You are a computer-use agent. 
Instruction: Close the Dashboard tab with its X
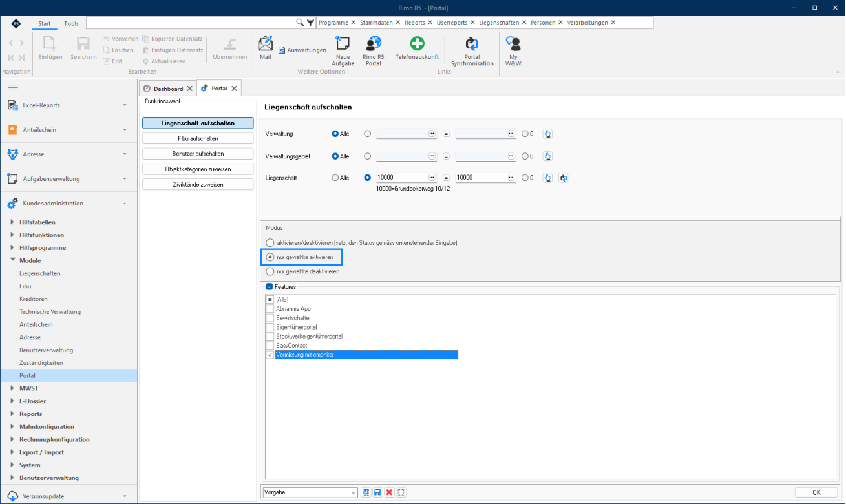point(189,89)
